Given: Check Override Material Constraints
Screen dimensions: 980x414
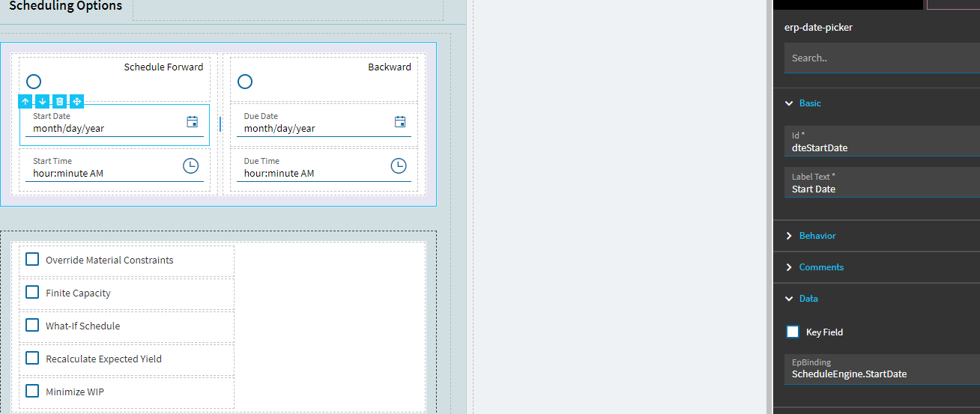Looking at the screenshot, I should pyautogui.click(x=32, y=259).
